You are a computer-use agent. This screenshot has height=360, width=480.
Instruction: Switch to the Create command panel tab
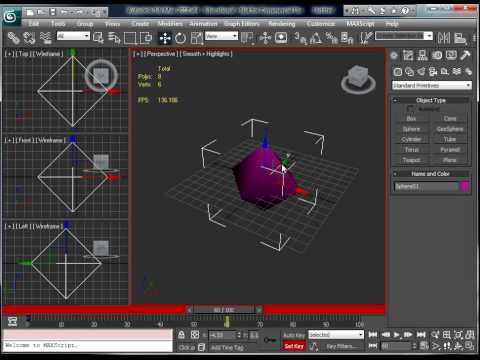coord(394,55)
